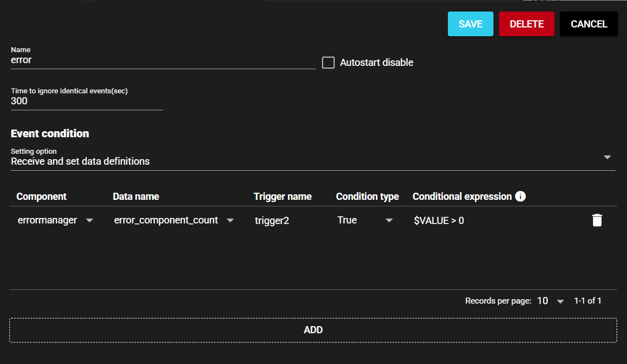The width and height of the screenshot is (627, 364).
Task: Open the error_component_count data name dropdown
Action: pyautogui.click(x=230, y=220)
